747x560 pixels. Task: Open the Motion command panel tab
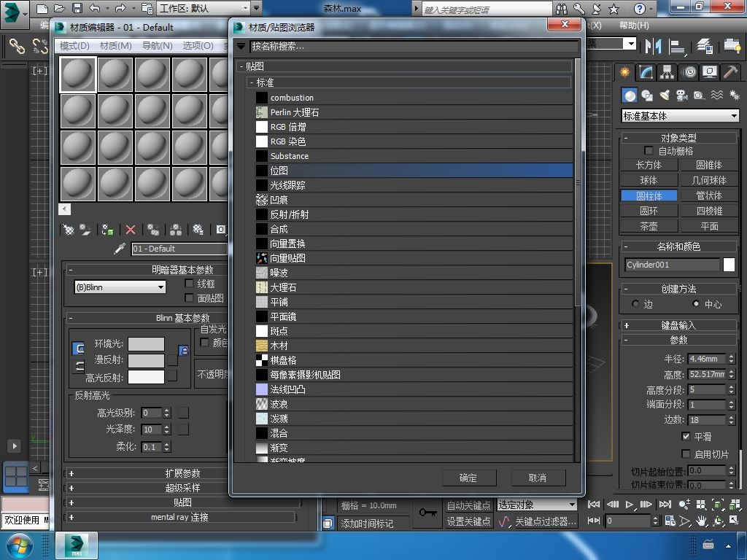point(689,72)
